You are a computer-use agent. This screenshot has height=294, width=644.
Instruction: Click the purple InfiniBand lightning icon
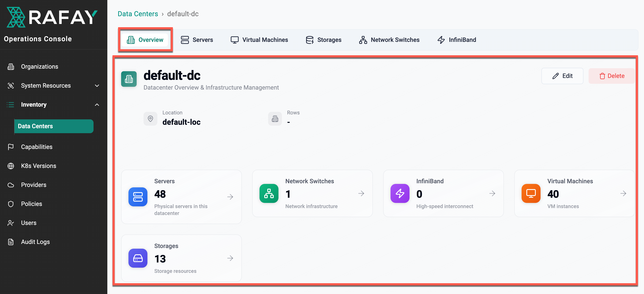click(x=400, y=193)
